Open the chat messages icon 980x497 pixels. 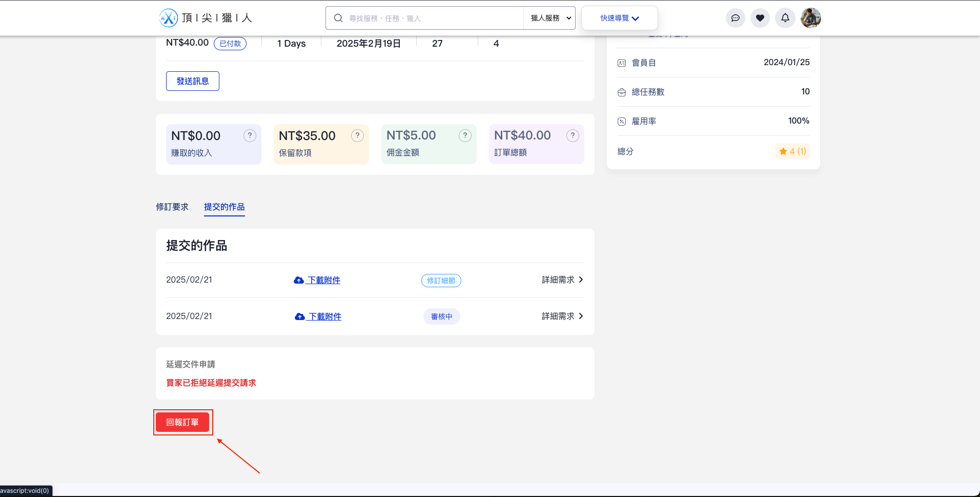coord(735,17)
